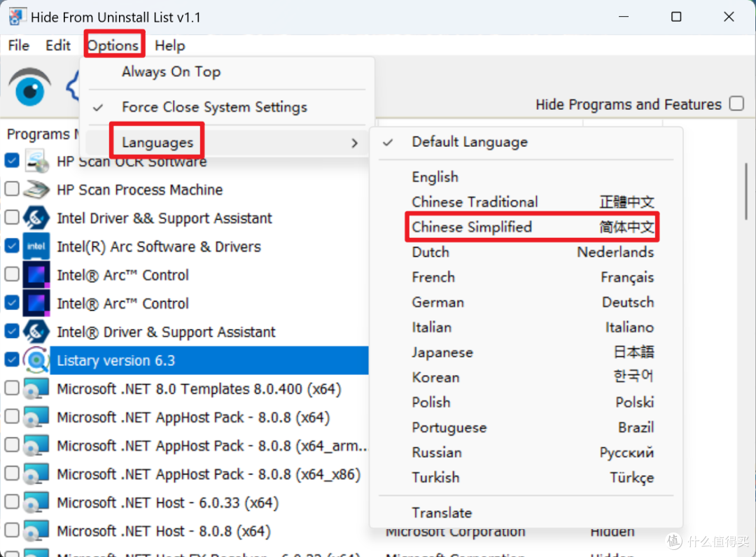Click the Intel Driver && Support Assistant icon
The image size is (756, 557).
pos(36,218)
